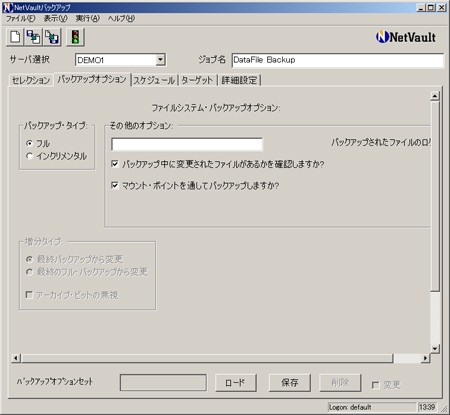Click the horizontal scrollbar right arrow
The image size is (450, 415).
[x=425, y=358]
